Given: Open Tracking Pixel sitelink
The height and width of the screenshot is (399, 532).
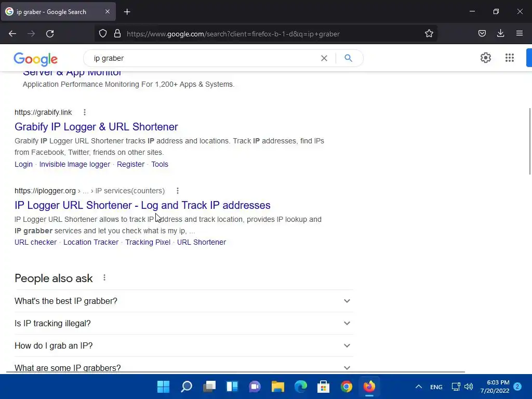Looking at the screenshot, I should [148, 242].
